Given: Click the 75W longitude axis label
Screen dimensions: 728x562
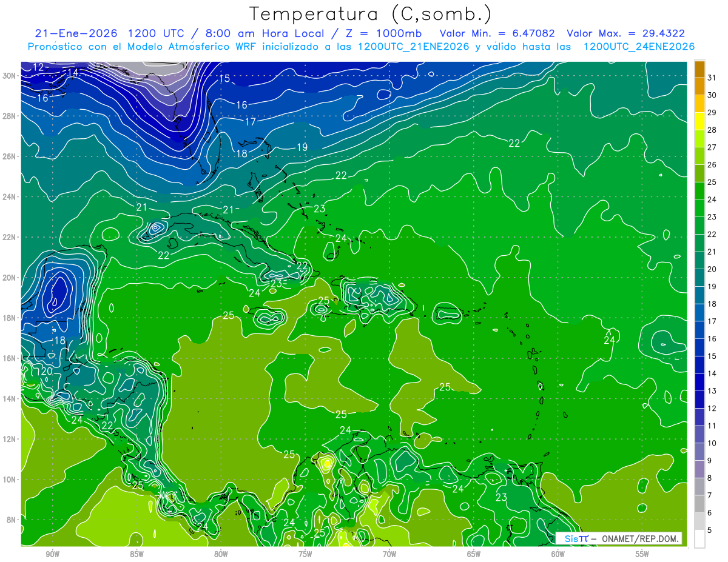Looking at the screenshot, I should pyautogui.click(x=305, y=555).
